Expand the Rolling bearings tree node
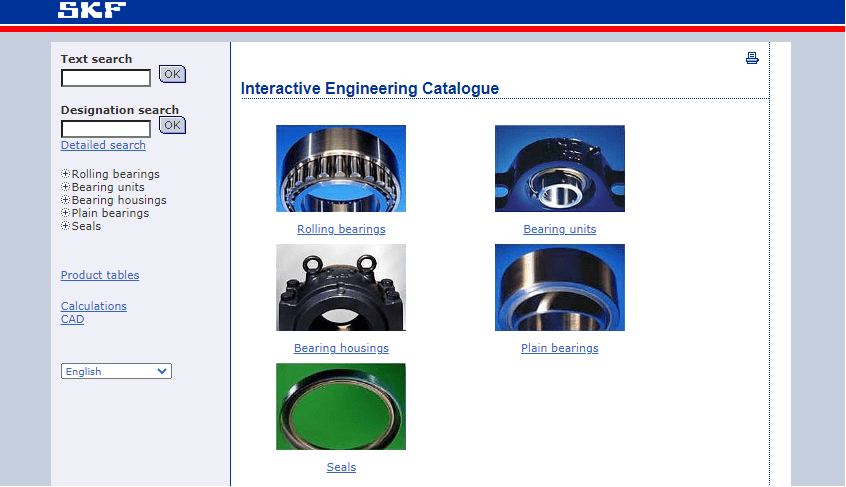Image resolution: width=846 pixels, height=487 pixels. (x=66, y=174)
